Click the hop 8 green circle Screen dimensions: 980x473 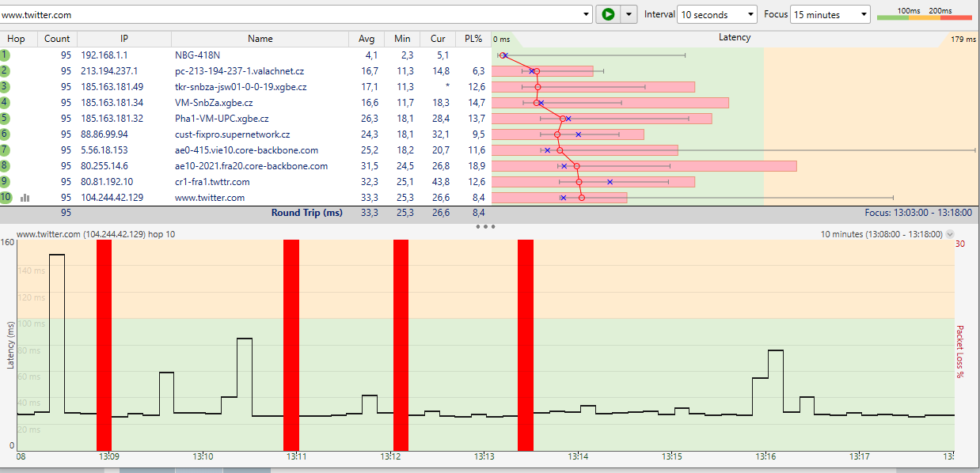(x=5, y=166)
